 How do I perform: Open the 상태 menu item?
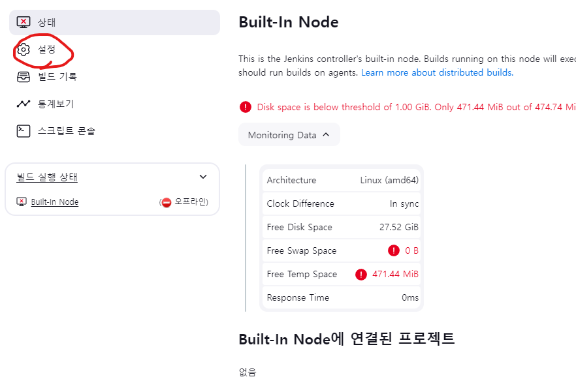(114, 22)
